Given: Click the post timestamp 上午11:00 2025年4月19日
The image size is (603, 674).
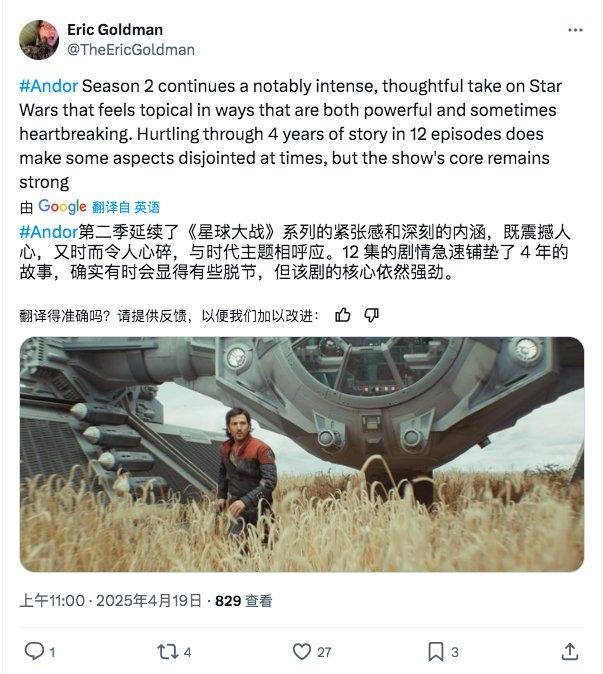Looking at the screenshot, I should click(x=110, y=600).
